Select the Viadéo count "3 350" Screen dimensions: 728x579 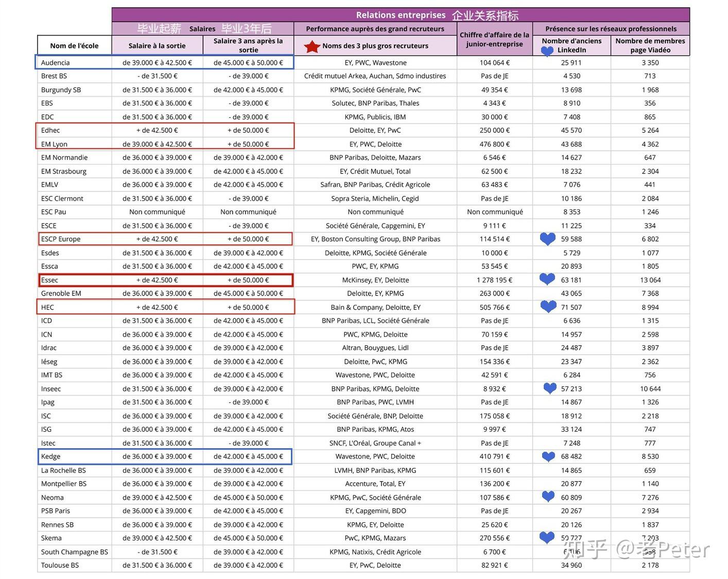650,63
